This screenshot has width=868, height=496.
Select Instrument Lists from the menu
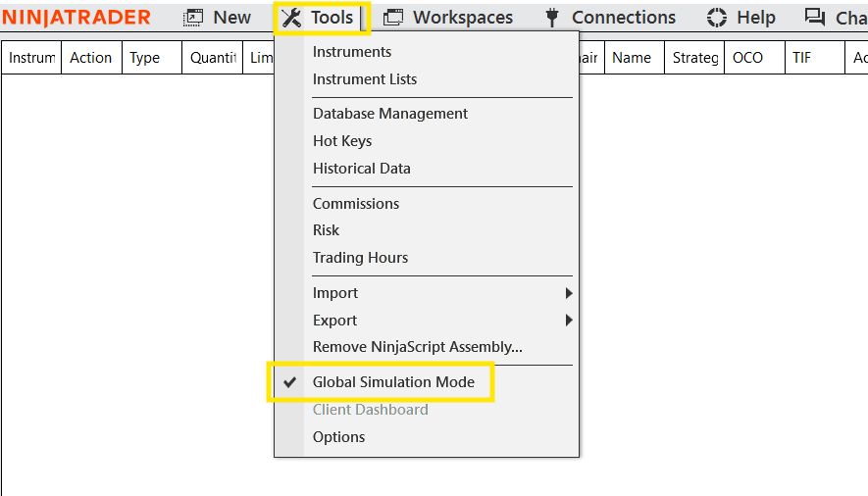[365, 79]
